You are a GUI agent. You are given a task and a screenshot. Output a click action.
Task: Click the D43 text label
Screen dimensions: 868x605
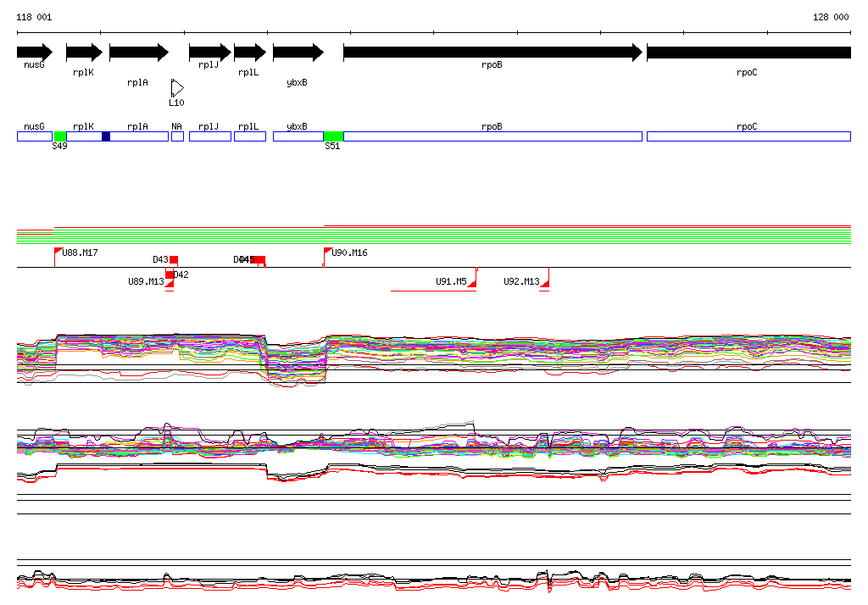click(160, 259)
